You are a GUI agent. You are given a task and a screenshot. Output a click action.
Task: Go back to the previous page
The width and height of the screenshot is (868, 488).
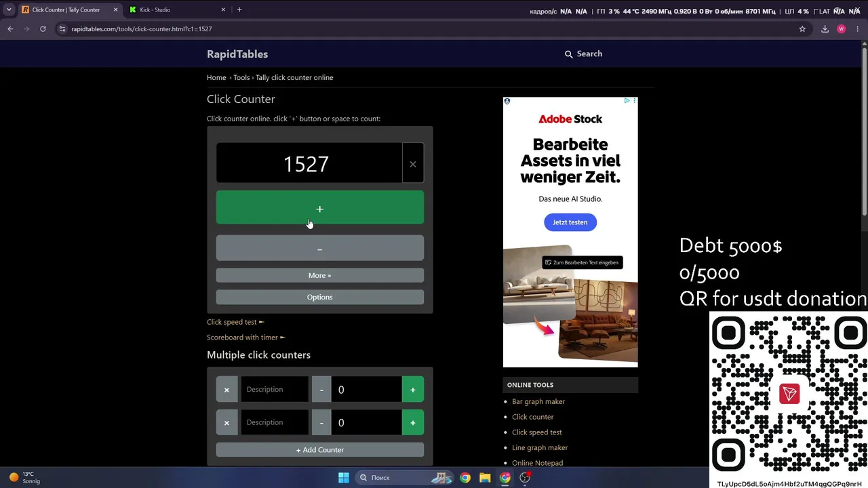tap(10, 29)
